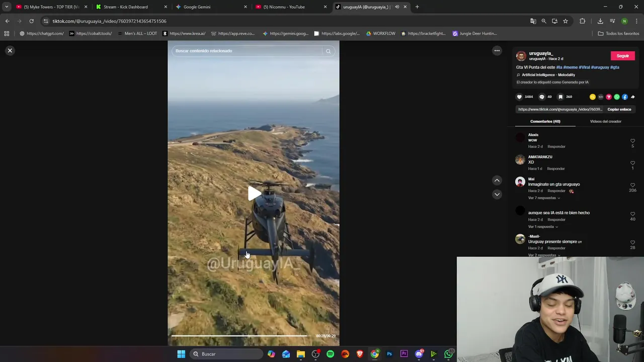
Task: Click the Seguir follow button
Action: tap(622, 56)
